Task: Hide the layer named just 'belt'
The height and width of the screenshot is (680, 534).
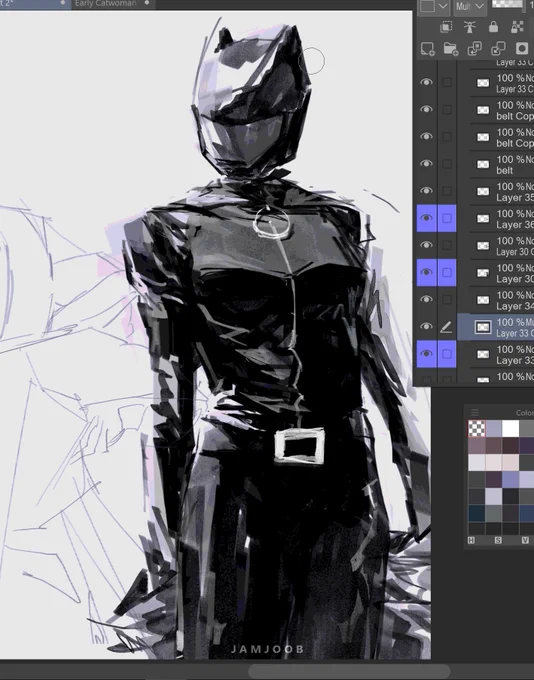Action: [426, 164]
